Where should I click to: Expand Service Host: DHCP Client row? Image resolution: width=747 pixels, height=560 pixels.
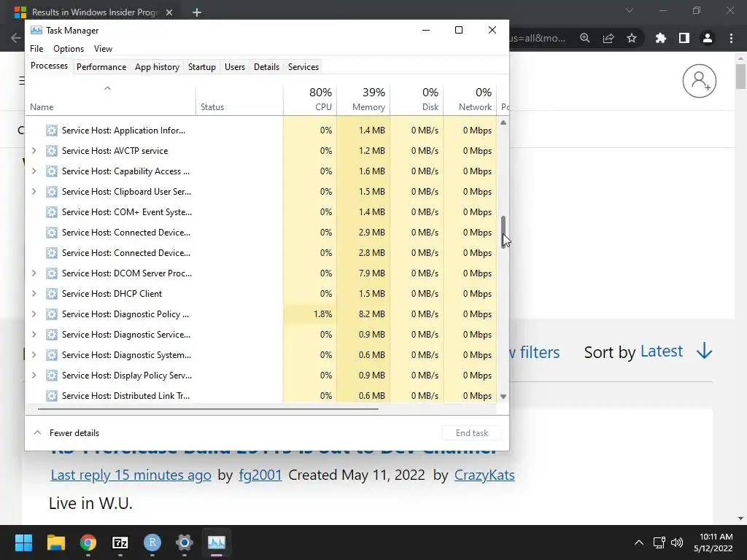(34, 294)
